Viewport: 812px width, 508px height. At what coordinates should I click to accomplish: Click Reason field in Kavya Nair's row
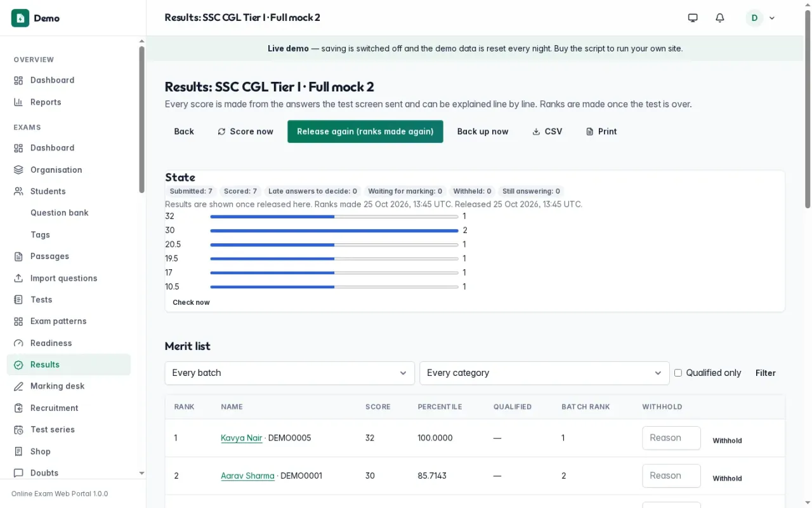click(671, 438)
